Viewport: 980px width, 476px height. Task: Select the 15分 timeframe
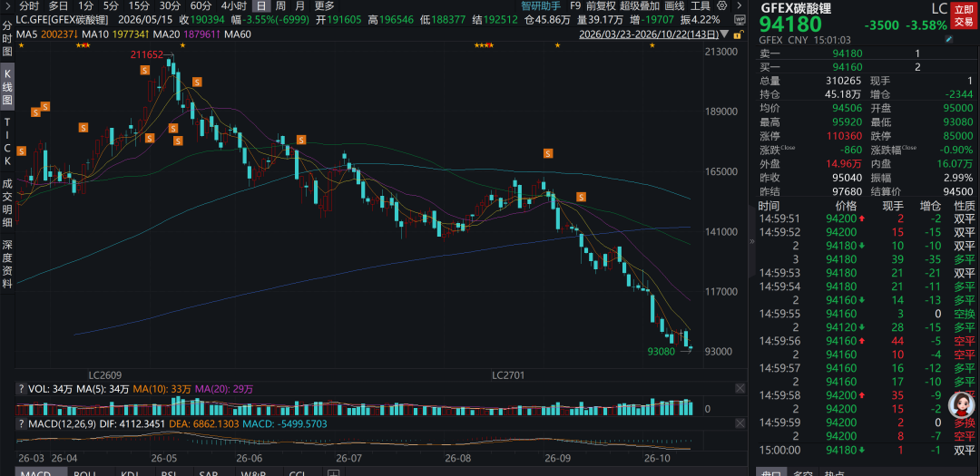pos(139,6)
